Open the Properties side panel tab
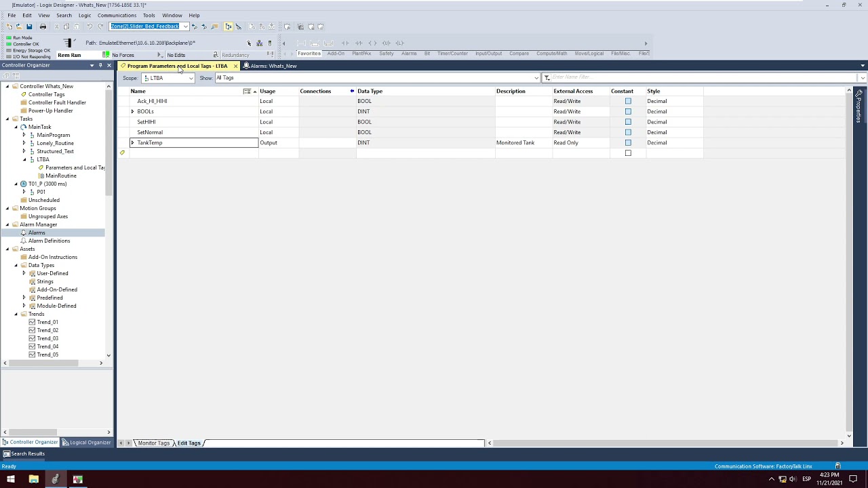 click(x=859, y=106)
